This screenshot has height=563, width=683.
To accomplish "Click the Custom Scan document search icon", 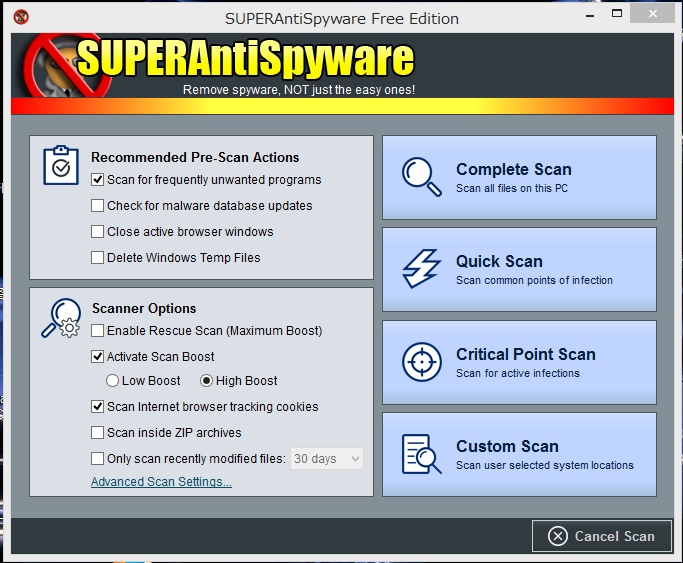I will (421, 454).
